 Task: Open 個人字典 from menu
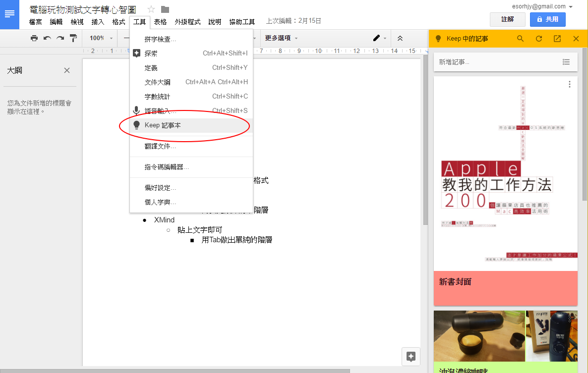tap(191, 202)
